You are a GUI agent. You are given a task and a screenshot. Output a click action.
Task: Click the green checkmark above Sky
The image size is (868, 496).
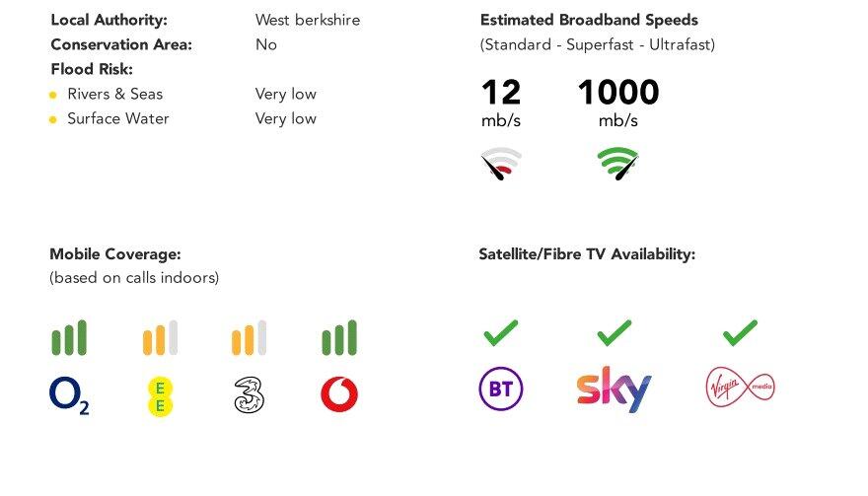pyautogui.click(x=614, y=333)
